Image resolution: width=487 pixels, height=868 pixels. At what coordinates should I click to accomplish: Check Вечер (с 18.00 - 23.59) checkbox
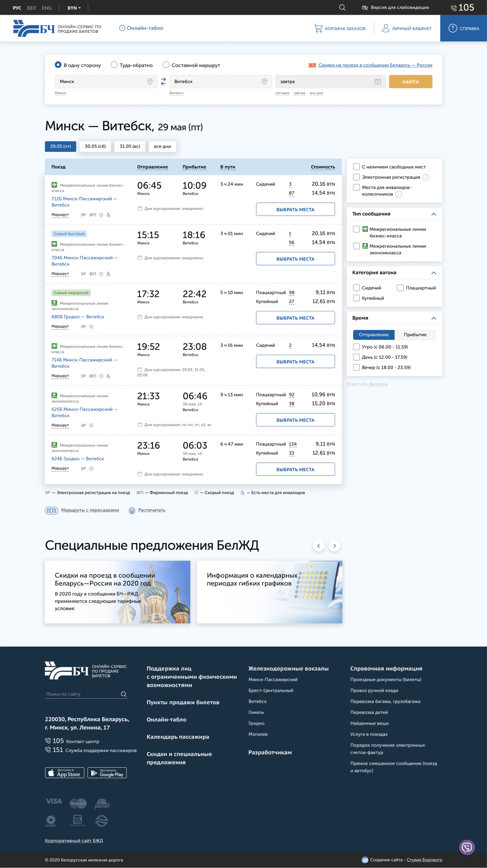356,367
